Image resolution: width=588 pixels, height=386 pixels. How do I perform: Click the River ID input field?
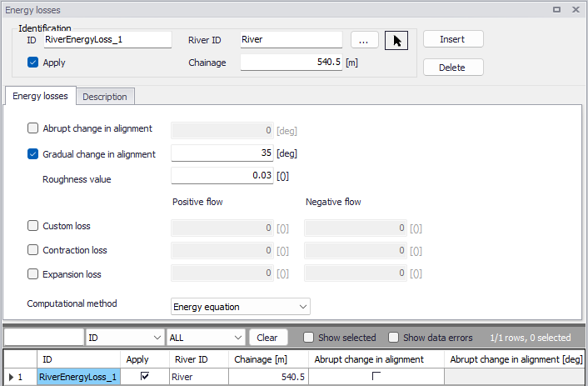292,39
